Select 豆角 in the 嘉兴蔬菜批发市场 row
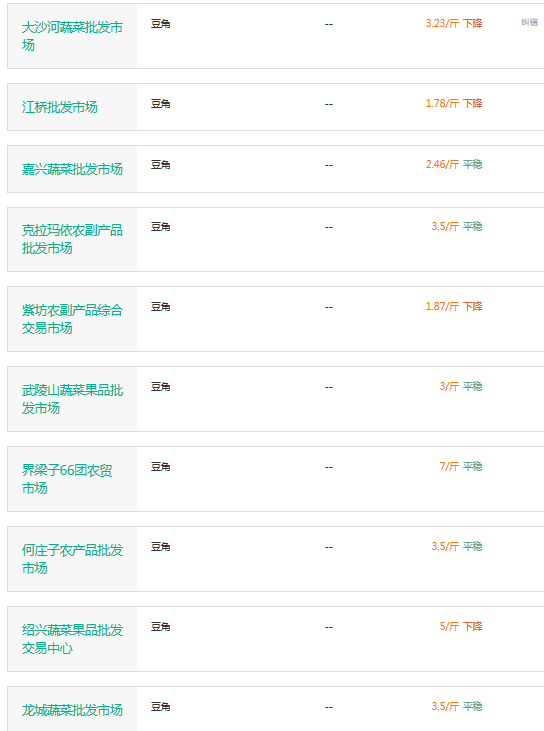The width and height of the screenshot is (544, 731). click(160, 165)
